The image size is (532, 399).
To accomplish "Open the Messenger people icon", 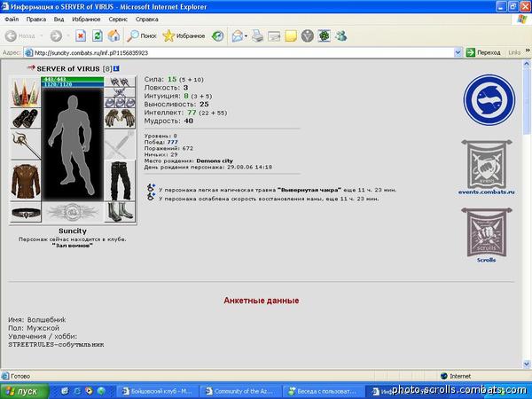I will coord(341,35).
